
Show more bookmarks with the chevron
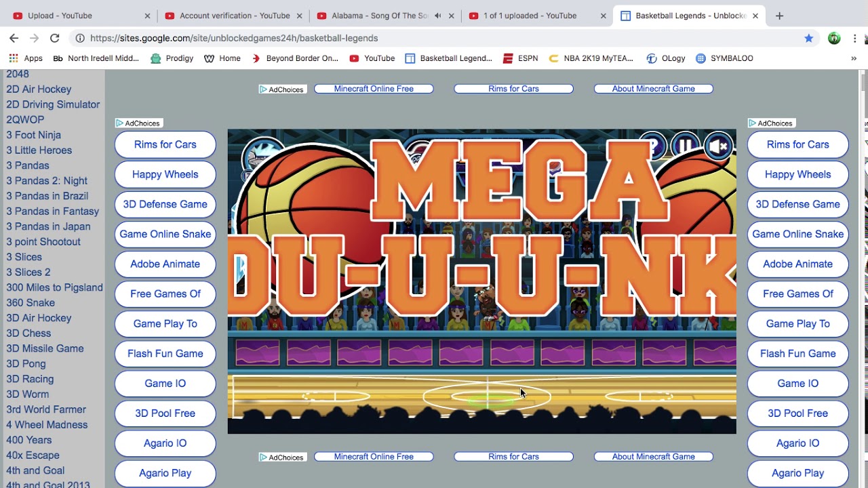pos(853,58)
